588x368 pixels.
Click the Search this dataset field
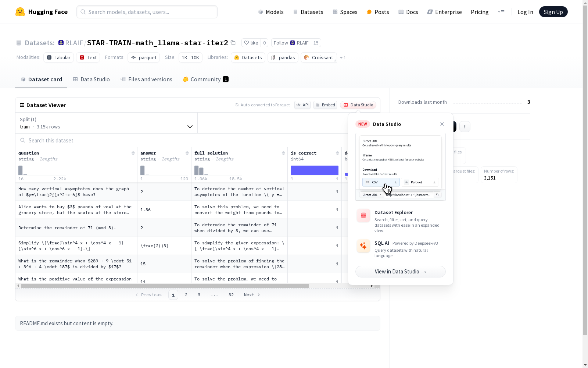click(182, 140)
